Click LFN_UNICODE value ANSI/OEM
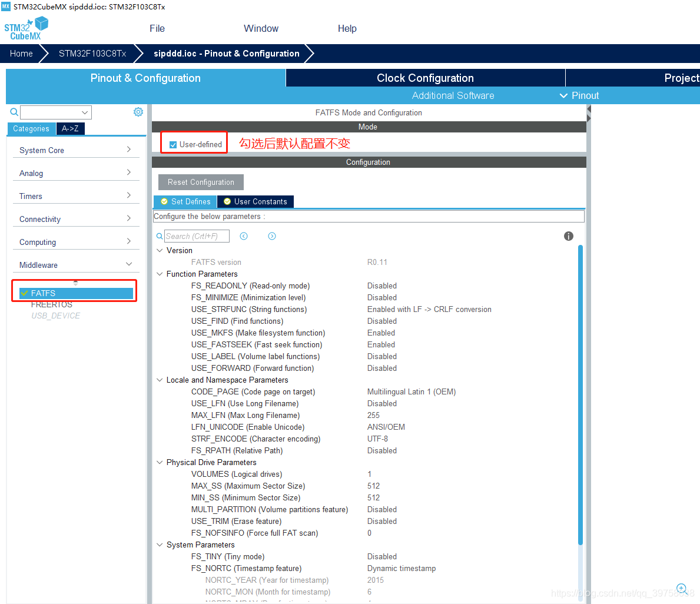This screenshot has width=700, height=604. (386, 427)
